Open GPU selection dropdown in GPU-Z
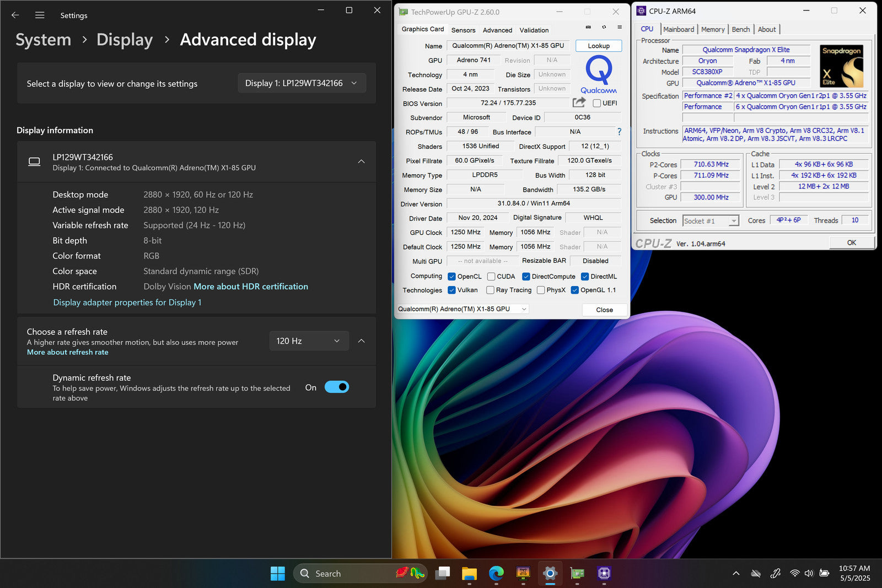 (462, 309)
